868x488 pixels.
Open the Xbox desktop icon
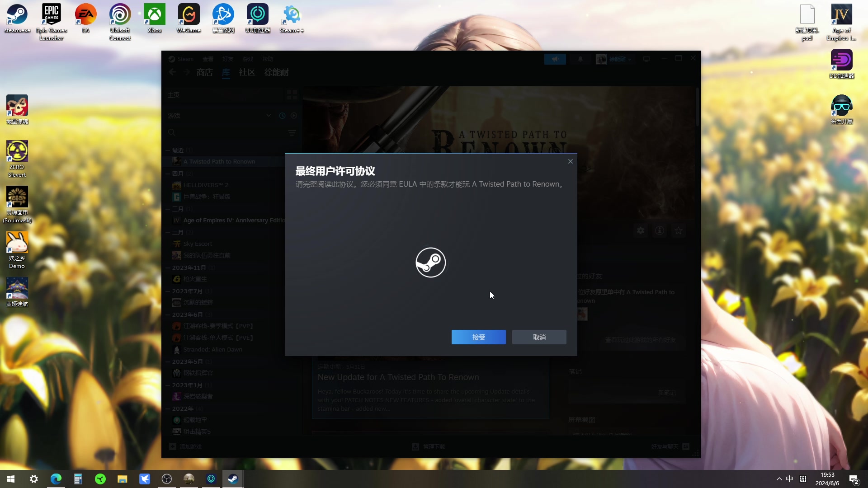[155, 19]
